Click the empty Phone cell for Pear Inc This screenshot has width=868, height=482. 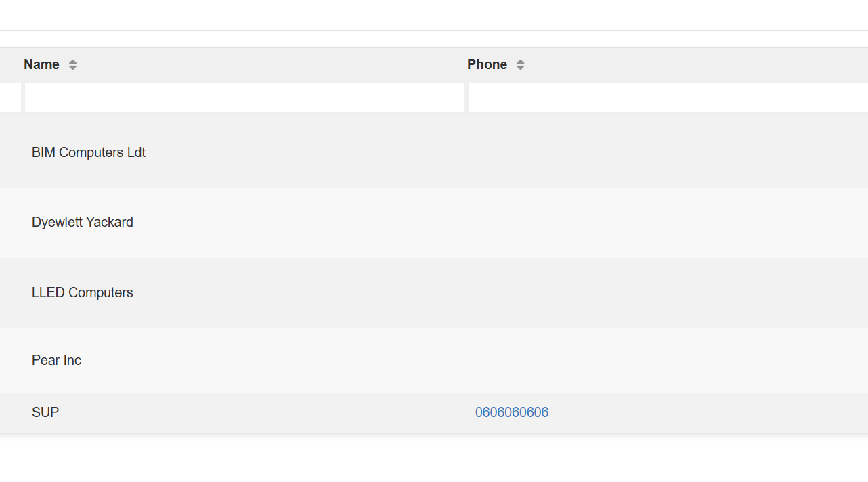668,360
